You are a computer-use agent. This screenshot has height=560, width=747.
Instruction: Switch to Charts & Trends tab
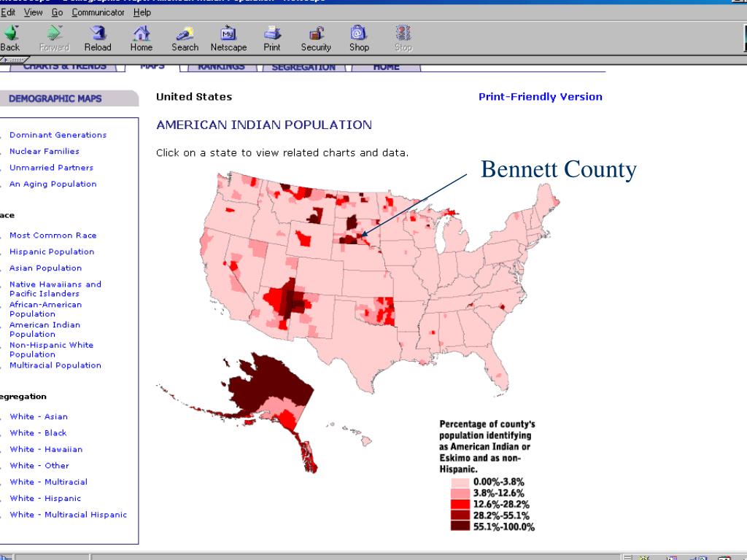pyautogui.click(x=65, y=66)
